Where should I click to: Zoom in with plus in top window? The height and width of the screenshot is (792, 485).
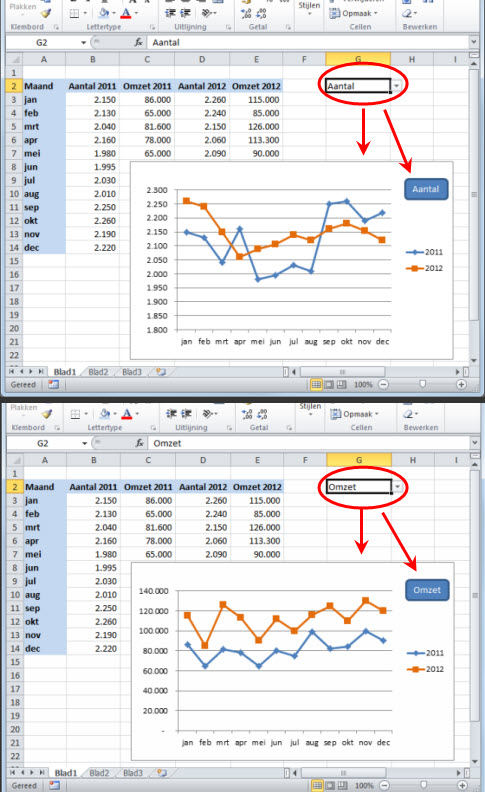click(x=461, y=384)
